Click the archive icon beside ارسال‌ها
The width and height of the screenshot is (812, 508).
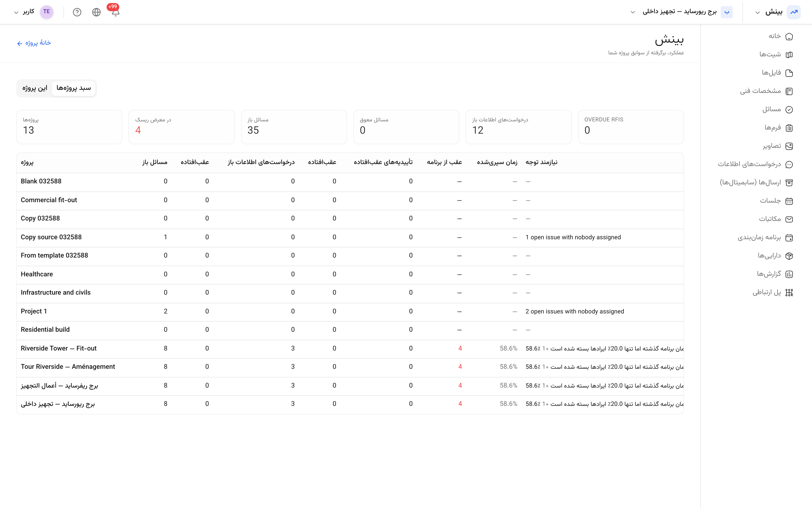789,183
